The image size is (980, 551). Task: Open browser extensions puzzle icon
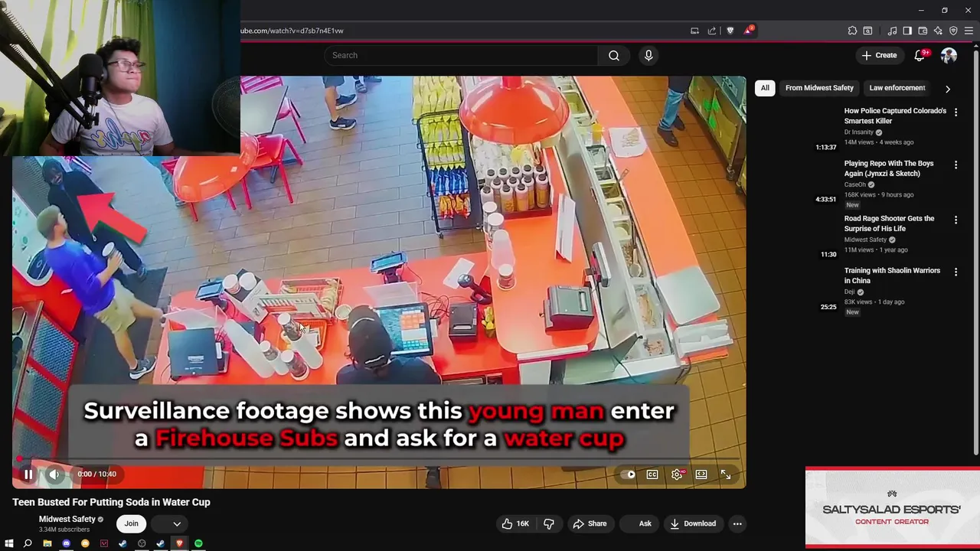point(852,31)
